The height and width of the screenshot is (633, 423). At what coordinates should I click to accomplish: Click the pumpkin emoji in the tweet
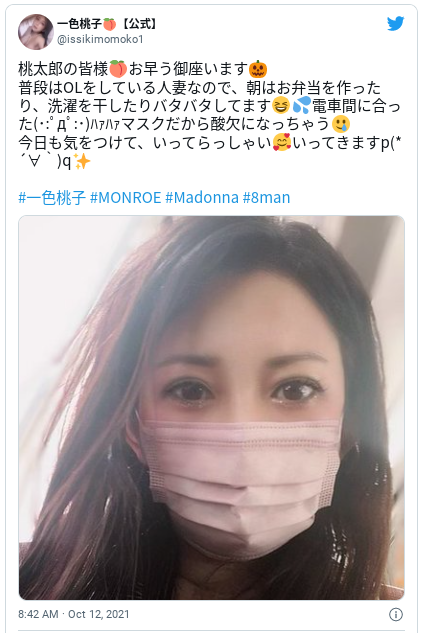coord(258,69)
